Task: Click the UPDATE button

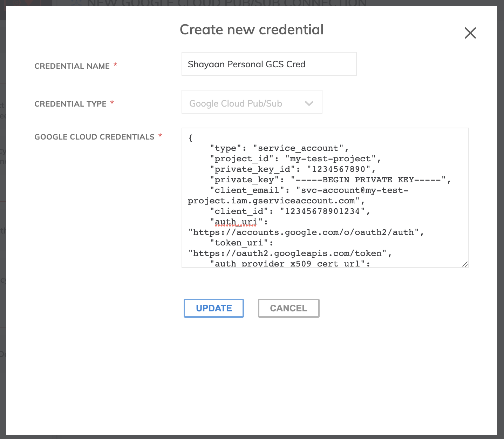Action: click(x=213, y=308)
